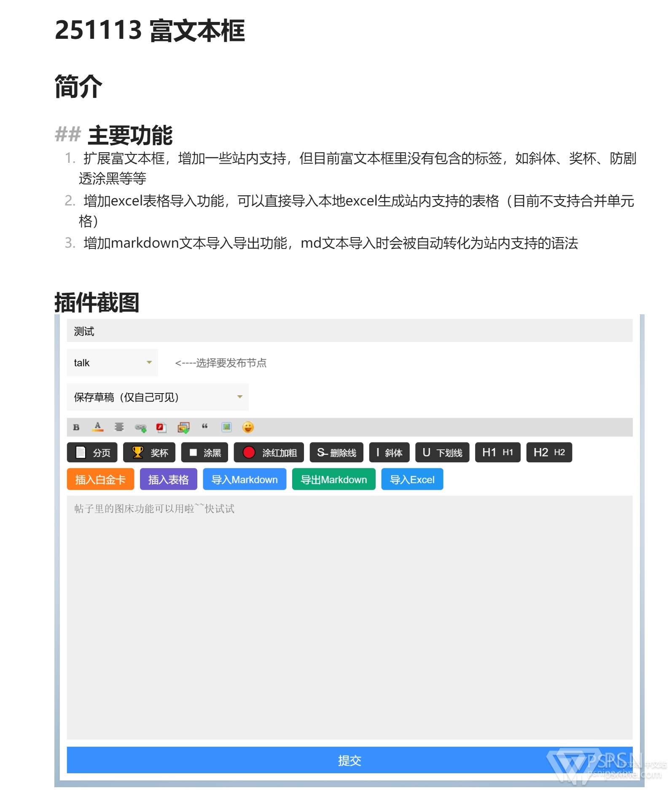Click the 导入Markdown button

[x=245, y=480]
